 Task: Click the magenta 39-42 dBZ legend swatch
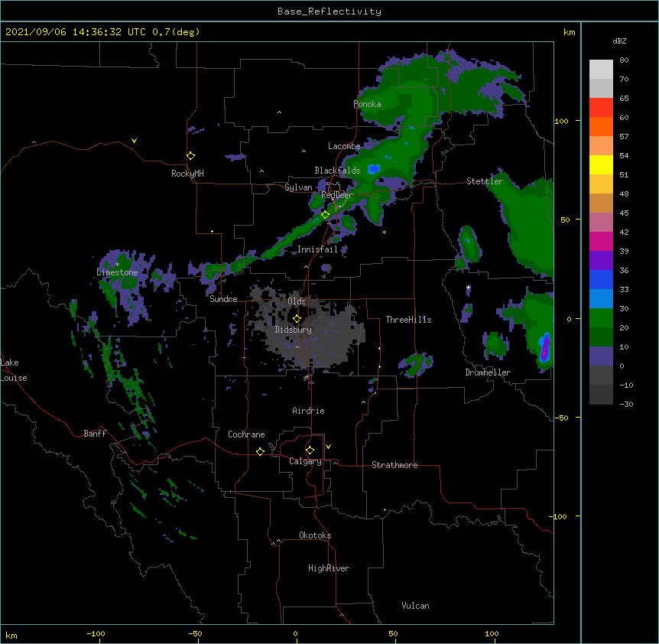[x=601, y=241]
